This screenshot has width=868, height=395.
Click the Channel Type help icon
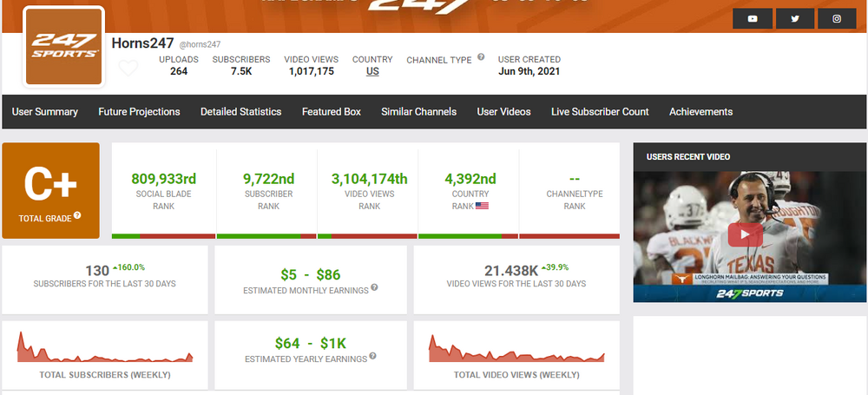pos(481,57)
